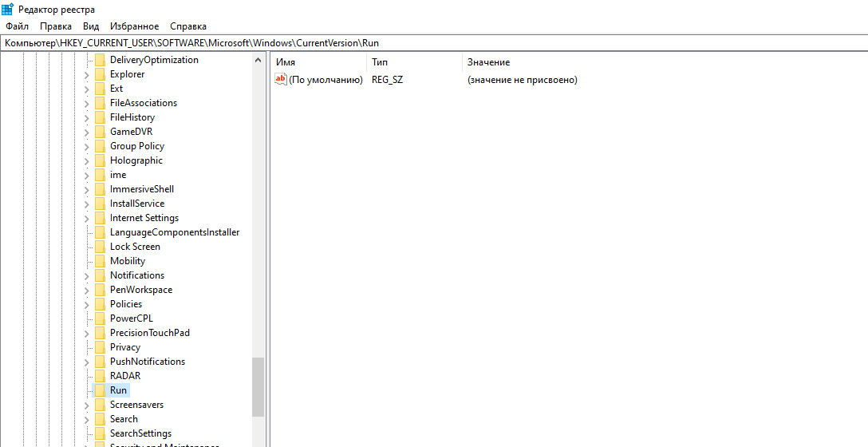Image resolution: width=868 pixels, height=447 pixels.
Task: Open the Избранное menu
Action: click(x=134, y=26)
